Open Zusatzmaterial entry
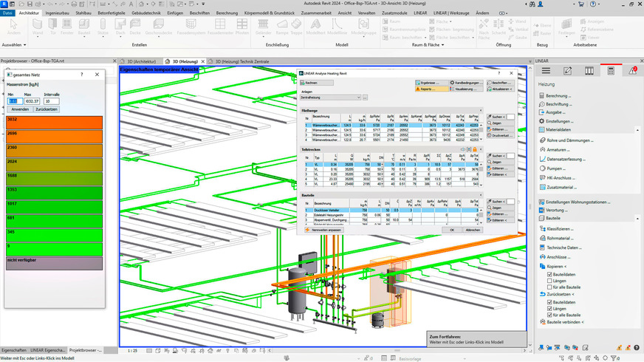 coord(558,188)
